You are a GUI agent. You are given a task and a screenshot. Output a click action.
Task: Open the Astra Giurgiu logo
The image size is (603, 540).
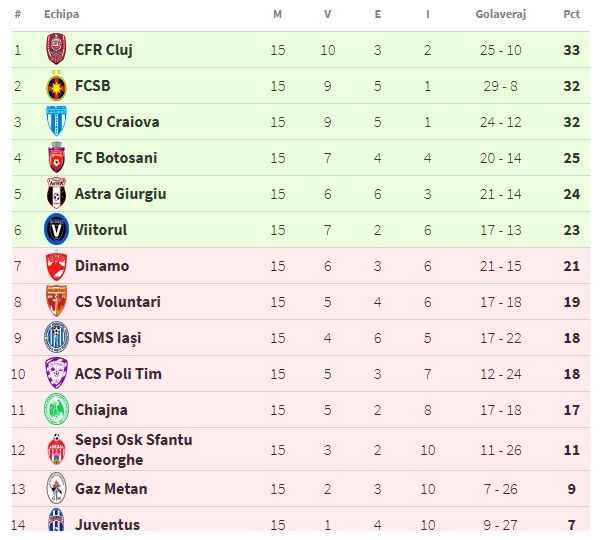click(56, 194)
